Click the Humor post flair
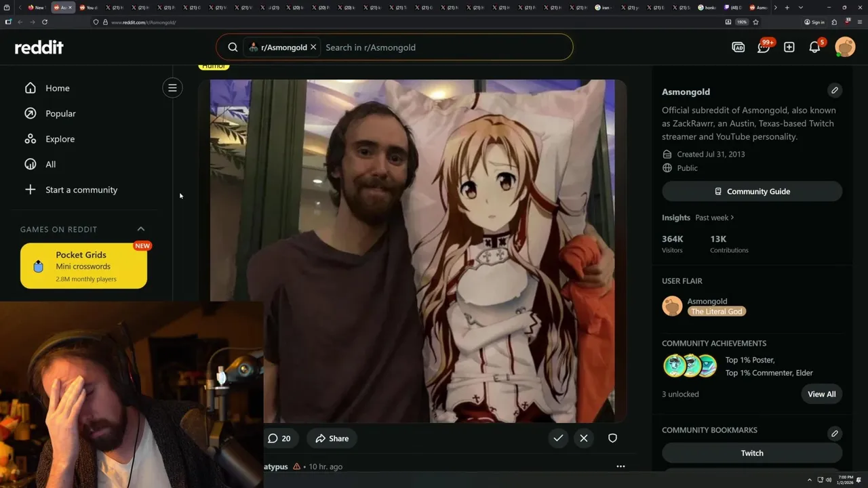Viewport: 868px width, 488px height. [x=213, y=66]
